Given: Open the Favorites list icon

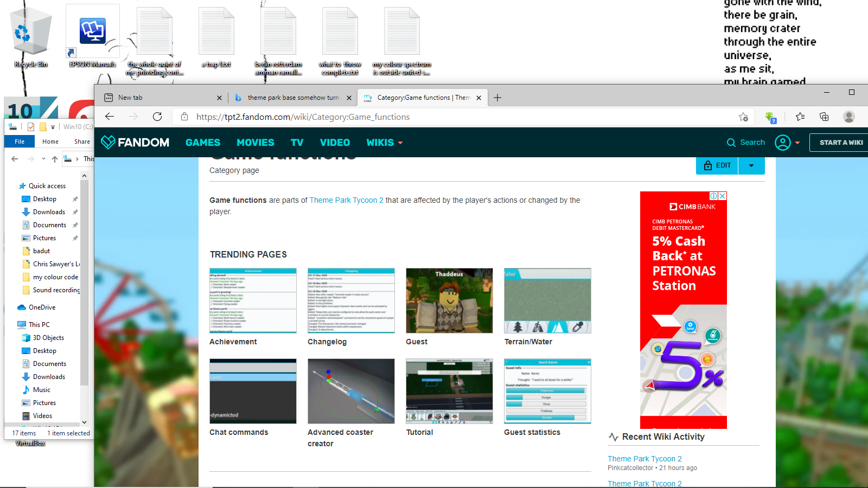Looking at the screenshot, I should tap(800, 117).
